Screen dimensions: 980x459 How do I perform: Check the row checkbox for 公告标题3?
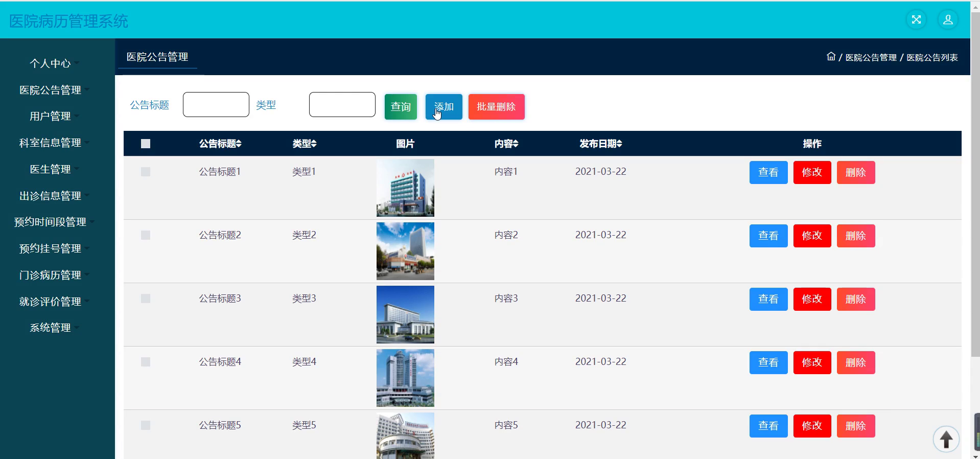(146, 299)
